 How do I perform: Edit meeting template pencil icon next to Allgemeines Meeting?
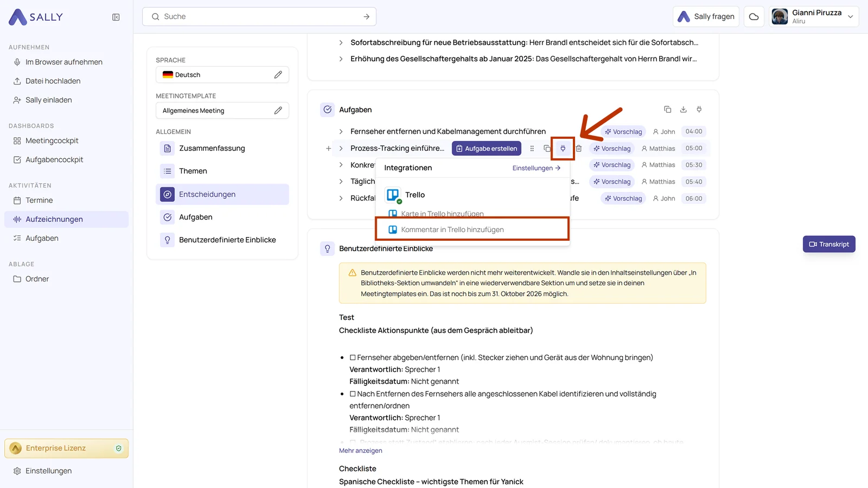278,111
